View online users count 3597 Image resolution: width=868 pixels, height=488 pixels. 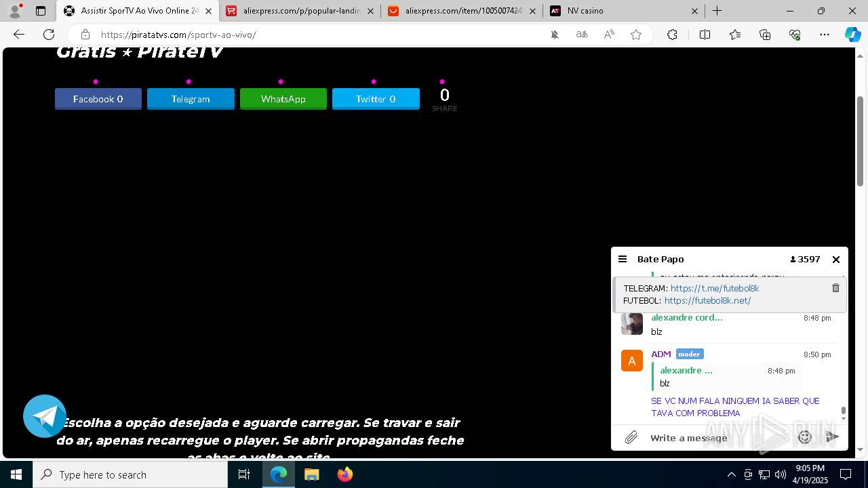805,259
